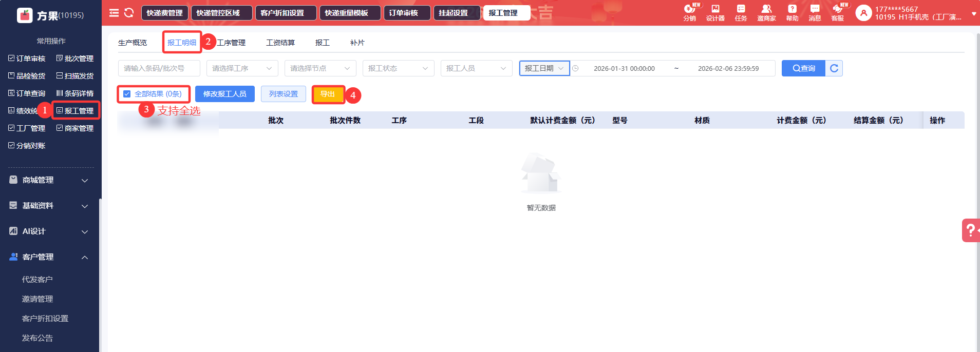Open 工厂管理 sidebar shortcut

tap(27, 128)
